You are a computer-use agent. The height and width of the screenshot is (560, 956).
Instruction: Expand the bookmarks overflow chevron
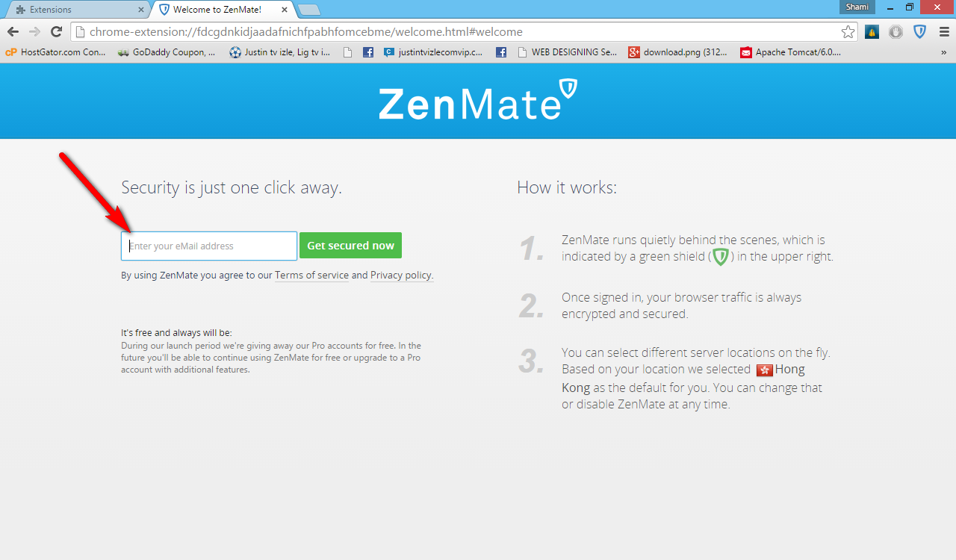tap(943, 52)
